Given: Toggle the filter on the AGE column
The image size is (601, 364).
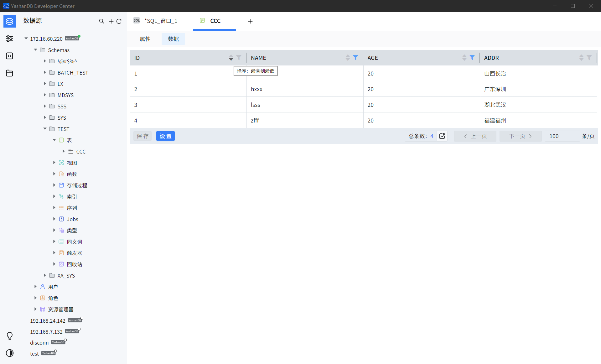Looking at the screenshot, I should [472, 58].
